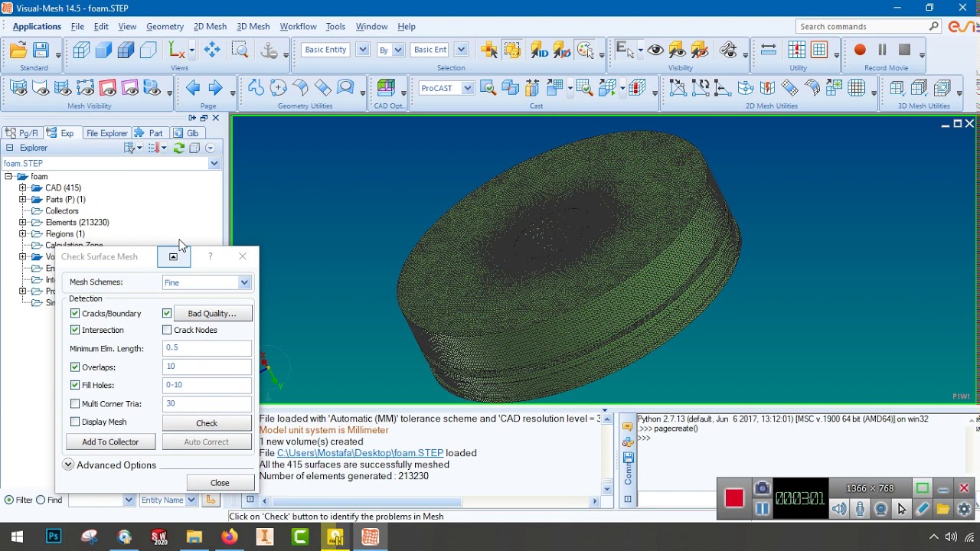Select the Find radio button
The width and height of the screenshot is (980, 551).
pos(41,500)
